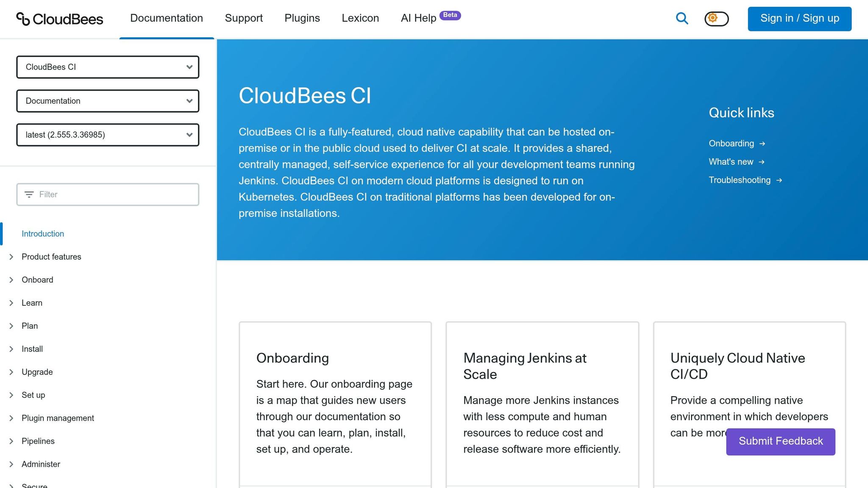Select Introduction in the sidebar
The image size is (868, 488).
43,234
